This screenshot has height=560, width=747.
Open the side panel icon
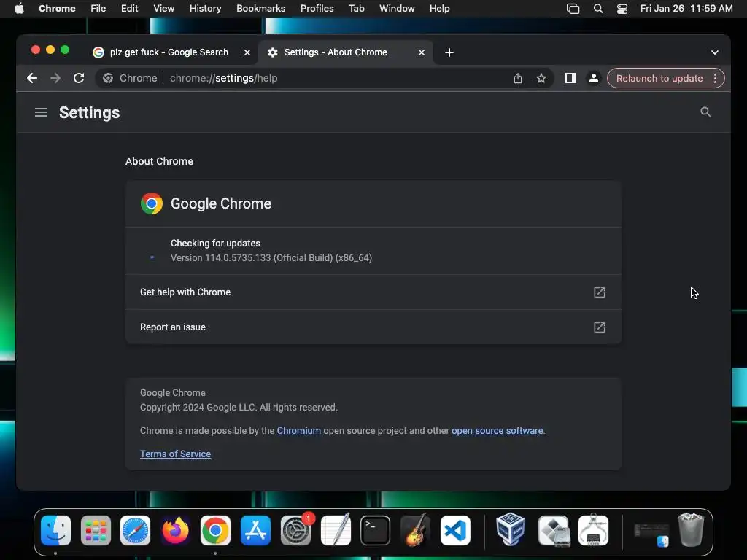click(x=570, y=78)
